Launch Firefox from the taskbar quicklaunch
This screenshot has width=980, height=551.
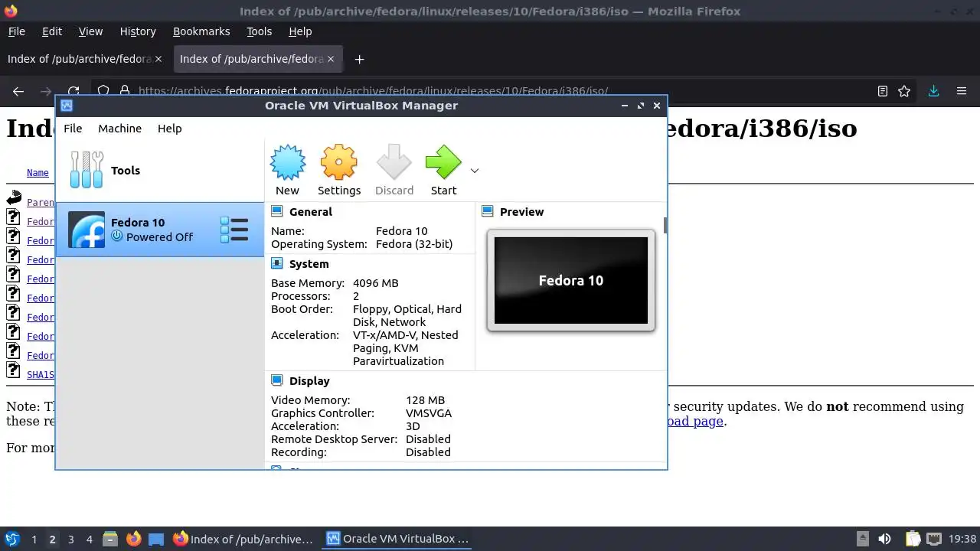click(133, 539)
